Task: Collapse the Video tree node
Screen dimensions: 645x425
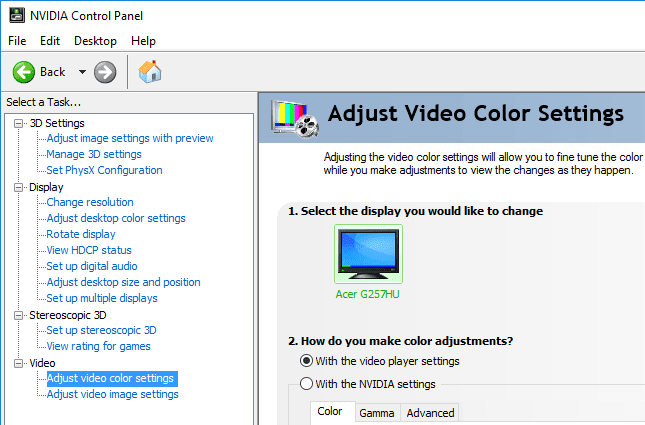Action: 19,363
